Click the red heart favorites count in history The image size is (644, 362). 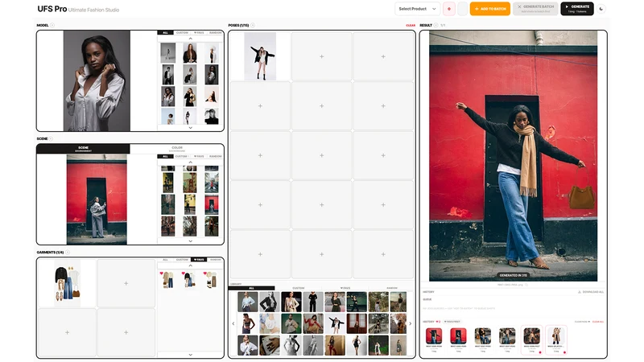(438, 322)
